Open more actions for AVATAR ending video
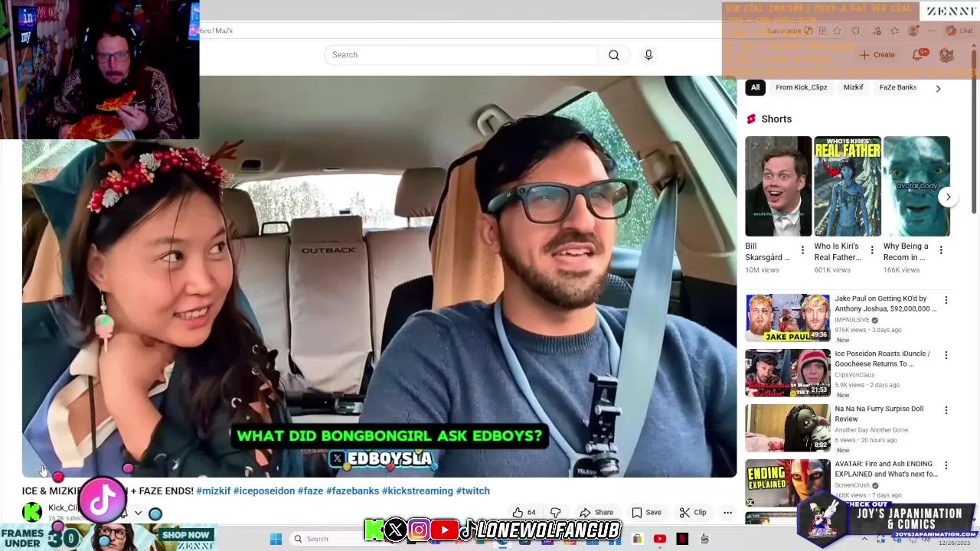The width and height of the screenshot is (980, 551). pos(946,466)
